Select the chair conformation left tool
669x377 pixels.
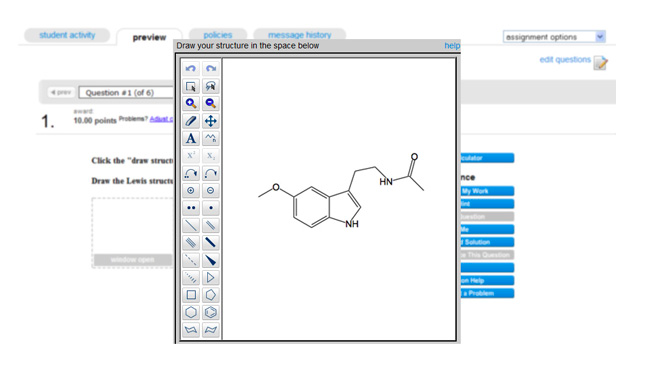pos(191,330)
